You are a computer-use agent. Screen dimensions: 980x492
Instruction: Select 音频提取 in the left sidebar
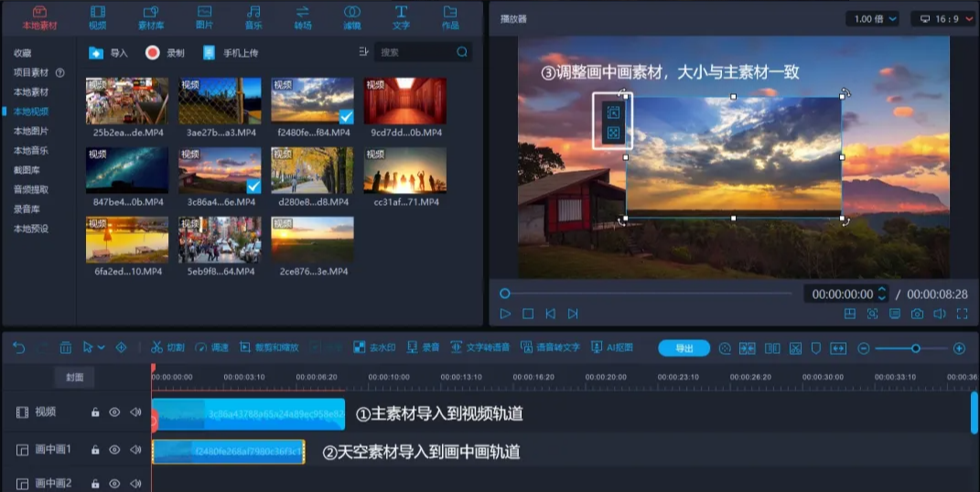[30, 189]
